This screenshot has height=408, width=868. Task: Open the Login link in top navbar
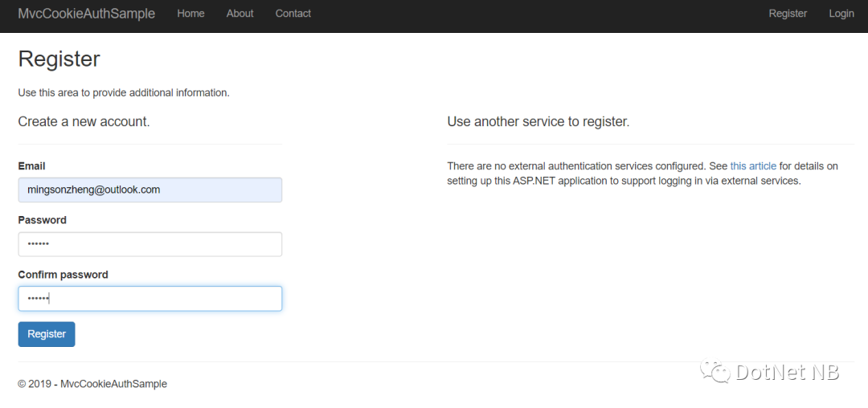click(841, 14)
